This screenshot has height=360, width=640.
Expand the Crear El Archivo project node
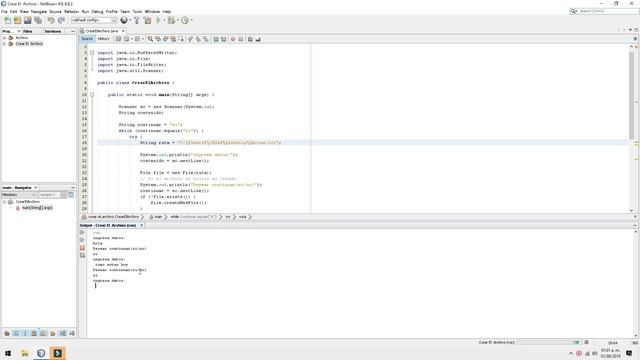(4, 44)
